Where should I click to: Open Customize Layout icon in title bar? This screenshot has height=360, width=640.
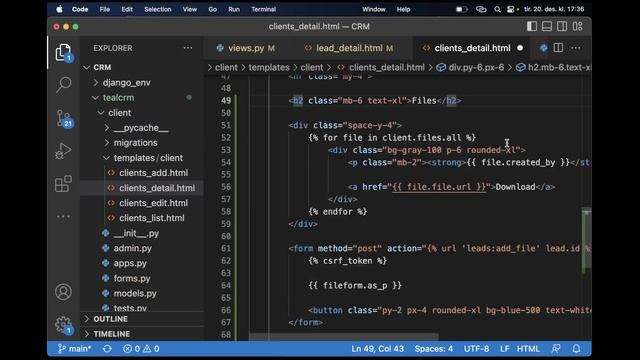[578, 27]
